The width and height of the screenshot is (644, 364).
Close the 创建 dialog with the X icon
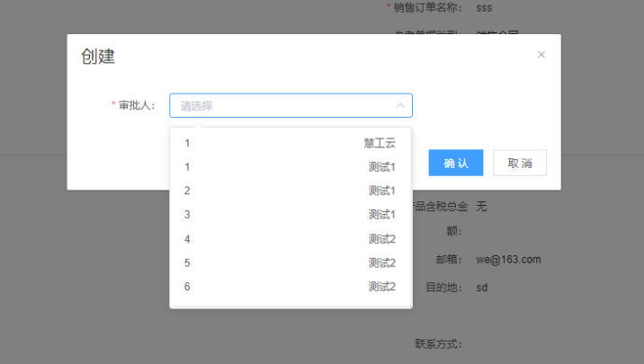(541, 55)
